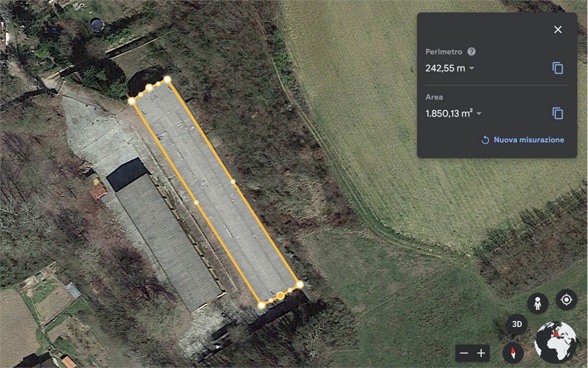The width and height of the screenshot is (588, 368).
Task: Select the bottom-right corner vertex of polygon
Action: [299, 284]
